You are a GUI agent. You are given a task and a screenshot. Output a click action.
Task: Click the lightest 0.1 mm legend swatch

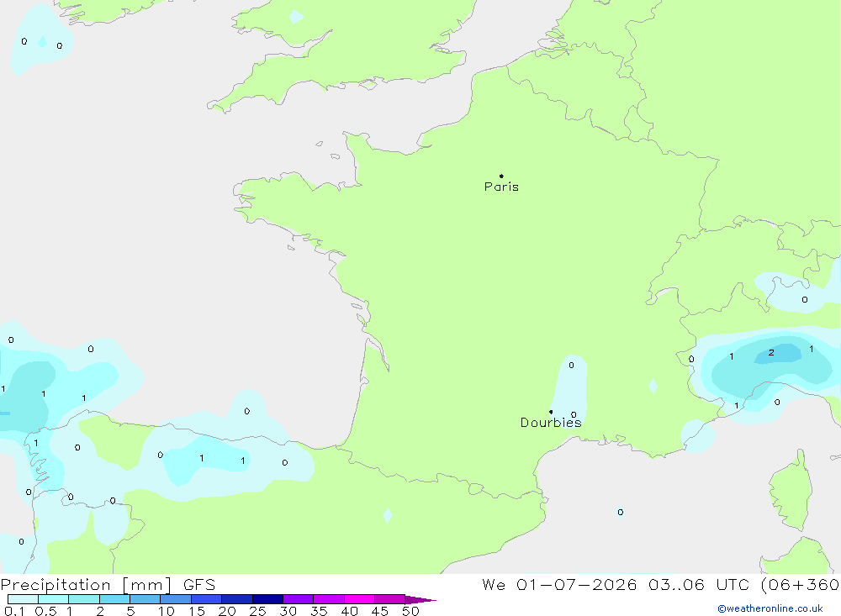(x=23, y=599)
